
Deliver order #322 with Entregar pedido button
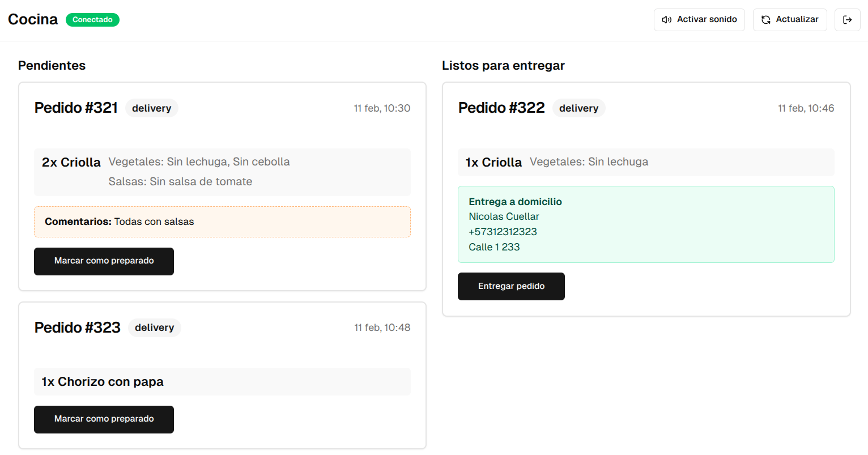pyautogui.click(x=511, y=286)
